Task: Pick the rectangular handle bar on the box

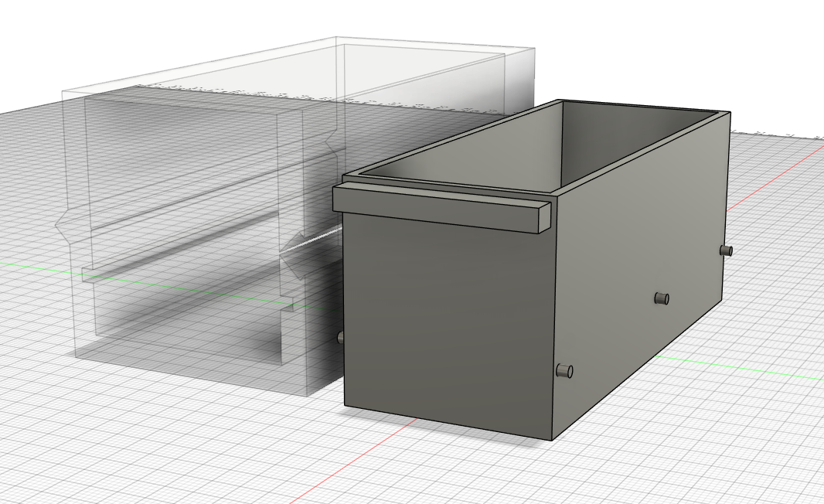Action: 441,206
